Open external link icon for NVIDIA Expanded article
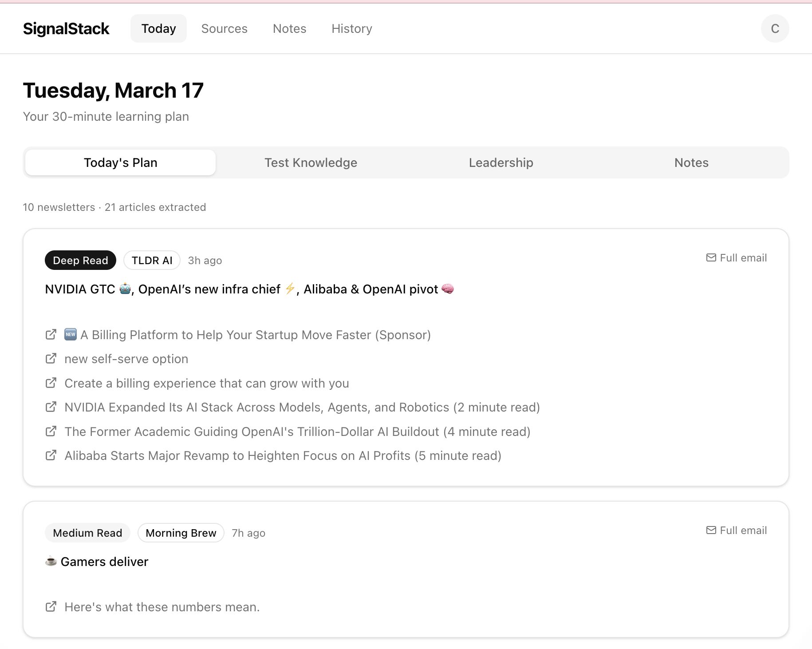Image resolution: width=812 pixels, height=649 pixels. coord(51,407)
